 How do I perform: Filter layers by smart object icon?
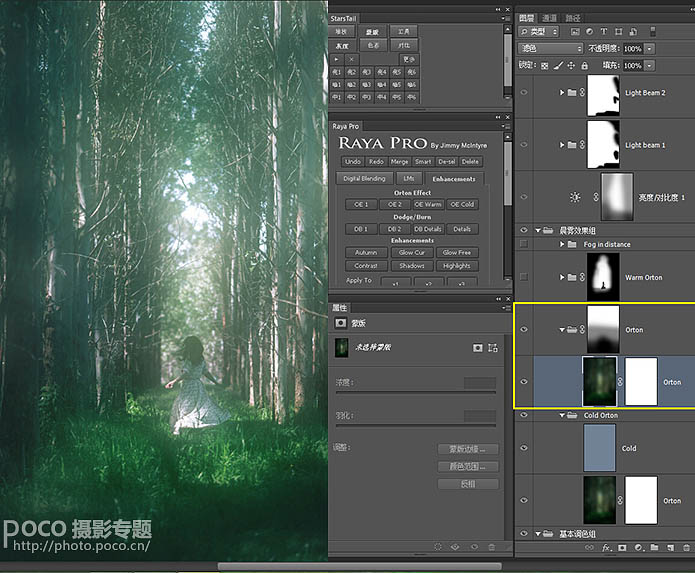point(633,31)
